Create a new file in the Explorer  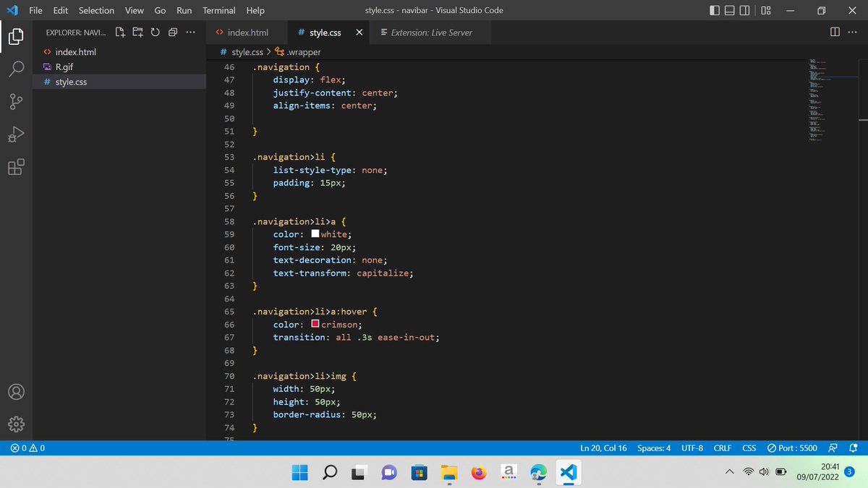coord(120,32)
